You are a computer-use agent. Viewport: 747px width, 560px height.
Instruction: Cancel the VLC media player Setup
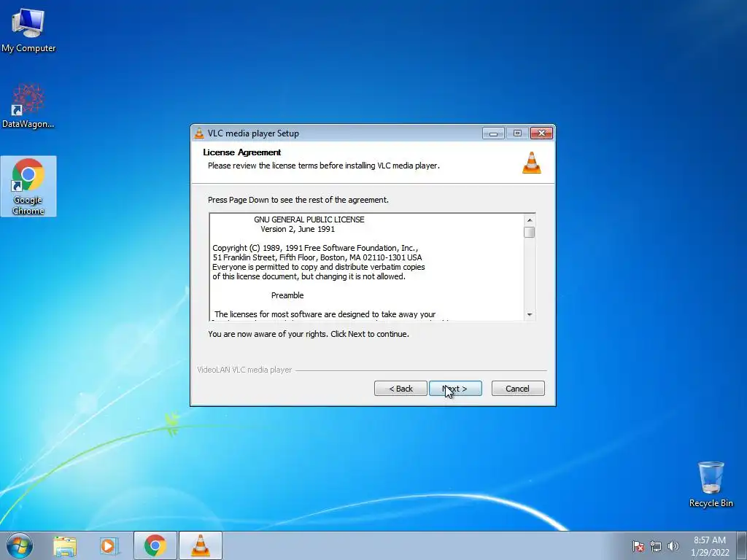point(518,389)
